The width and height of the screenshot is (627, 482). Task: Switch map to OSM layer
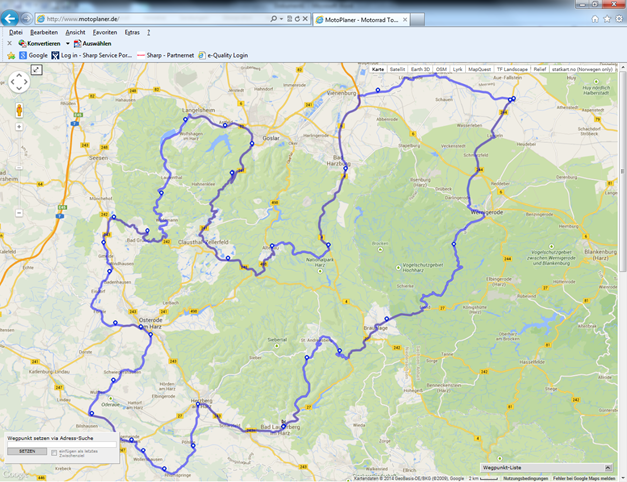click(441, 69)
